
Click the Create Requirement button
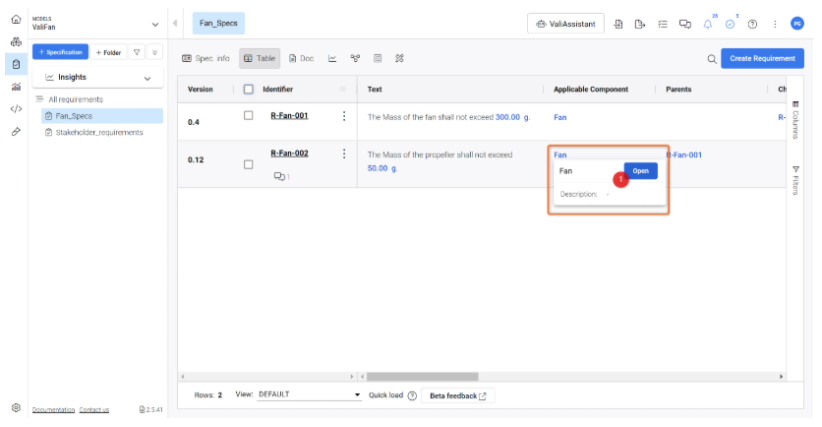tap(762, 58)
